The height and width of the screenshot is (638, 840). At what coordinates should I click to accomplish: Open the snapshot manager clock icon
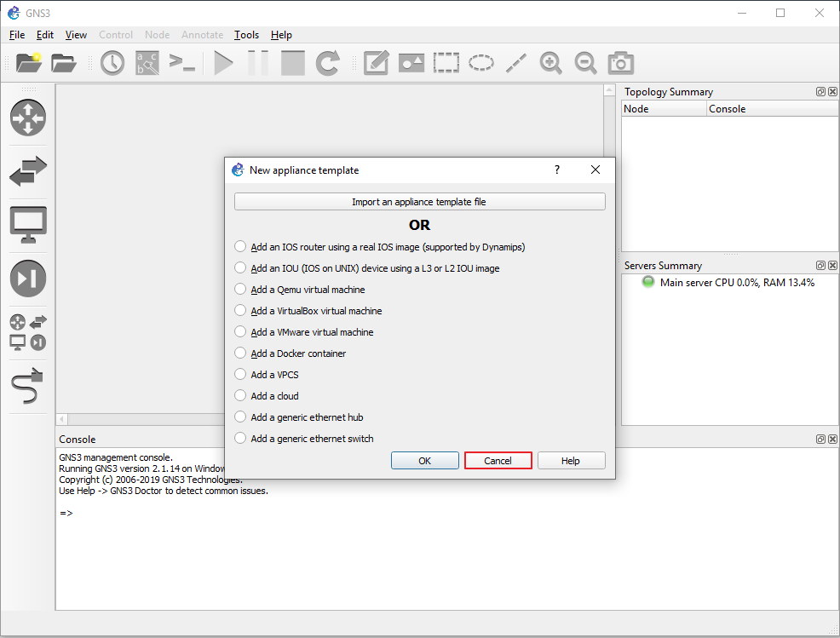[x=112, y=63]
